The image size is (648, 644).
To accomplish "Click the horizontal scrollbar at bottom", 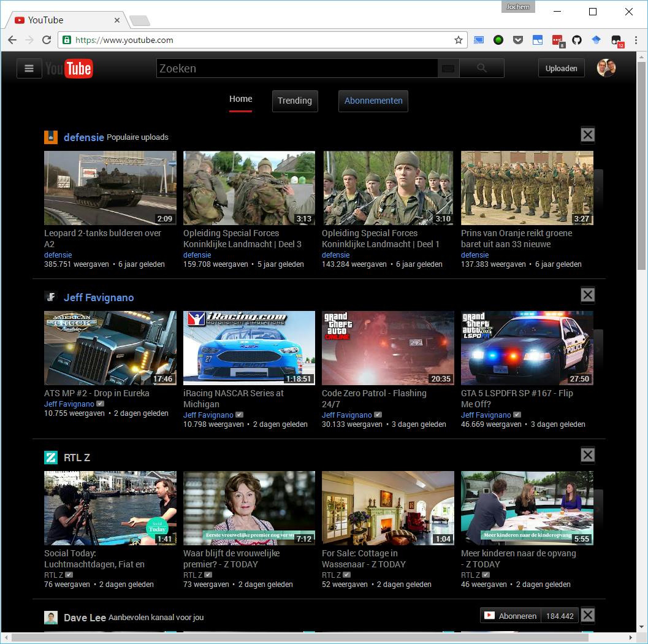I will point(300,637).
